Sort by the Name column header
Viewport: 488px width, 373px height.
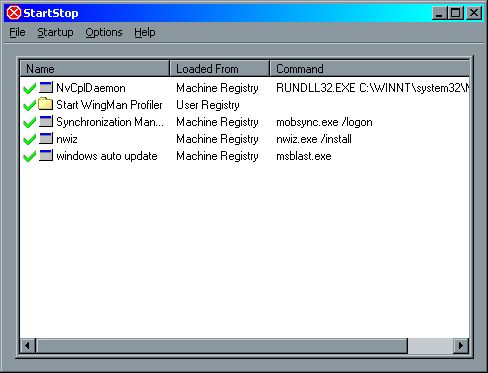(95, 69)
